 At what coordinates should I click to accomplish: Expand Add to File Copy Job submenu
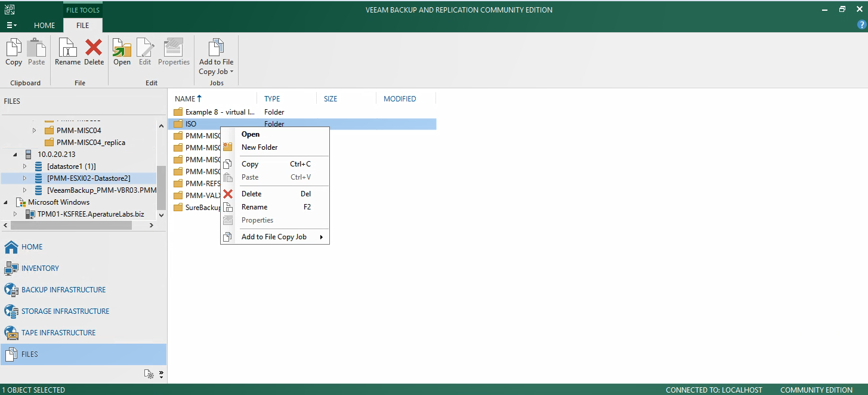point(274,237)
